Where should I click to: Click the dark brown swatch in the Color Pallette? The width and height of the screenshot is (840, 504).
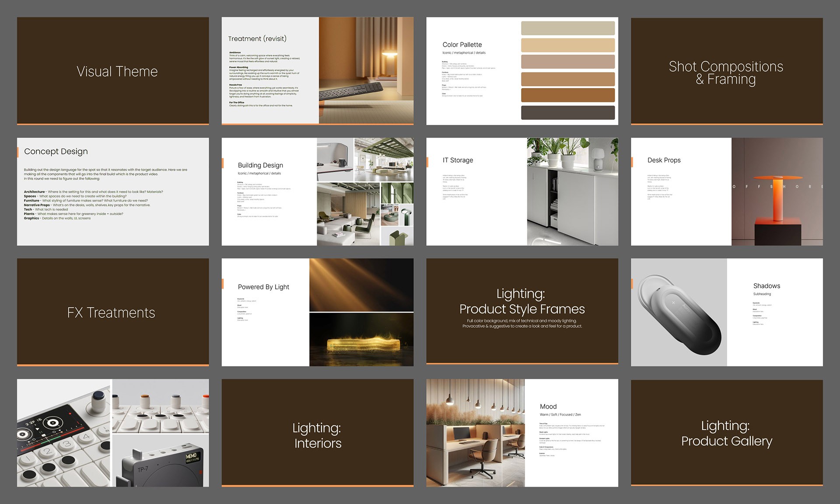567,112
